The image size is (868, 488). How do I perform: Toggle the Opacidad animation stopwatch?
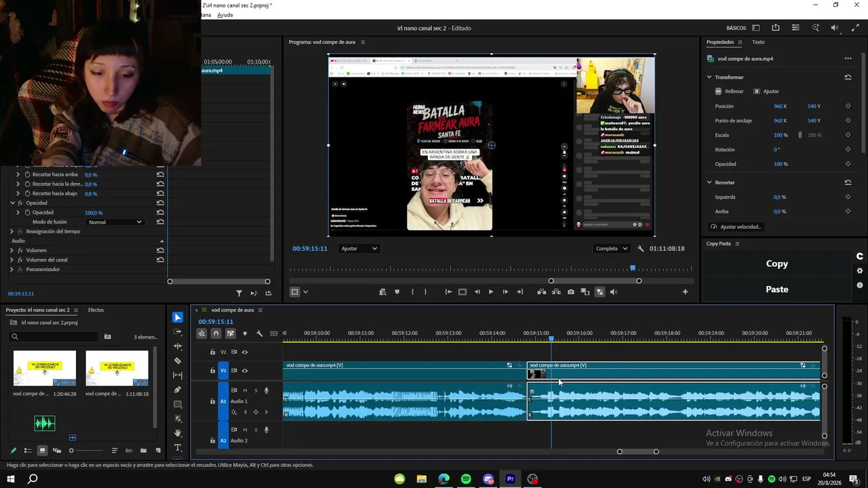coord(27,213)
